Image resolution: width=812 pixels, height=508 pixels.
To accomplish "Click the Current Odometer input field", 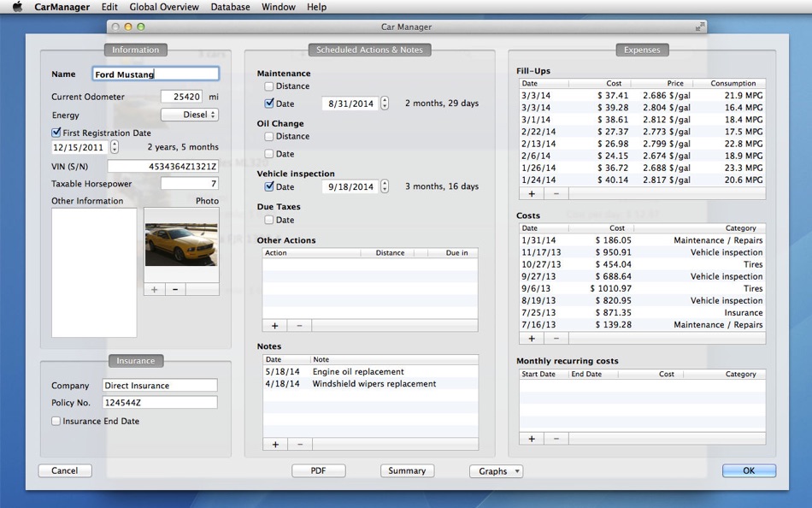I will [x=182, y=97].
